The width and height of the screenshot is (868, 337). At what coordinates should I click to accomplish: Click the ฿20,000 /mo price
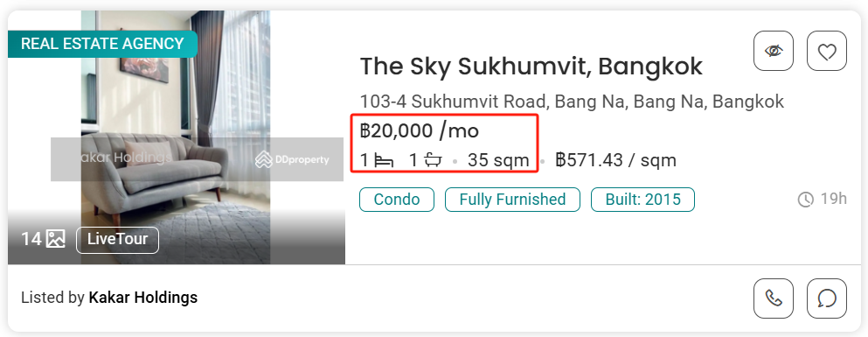pyautogui.click(x=420, y=131)
